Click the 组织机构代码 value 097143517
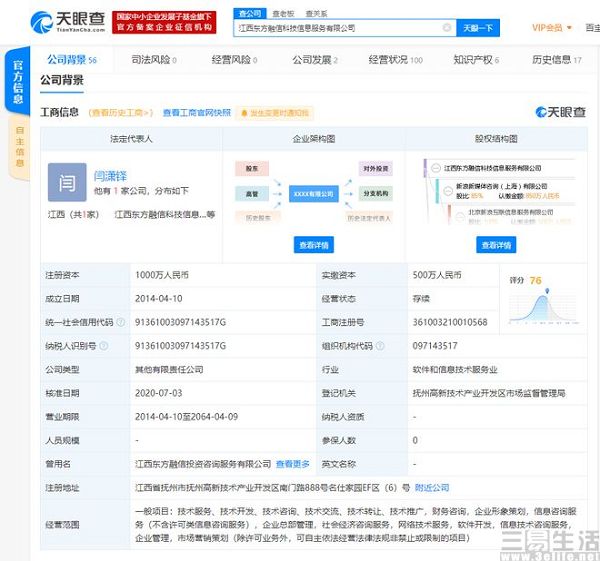Image resolution: width=600 pixels, height=561 pixels. 435,346
